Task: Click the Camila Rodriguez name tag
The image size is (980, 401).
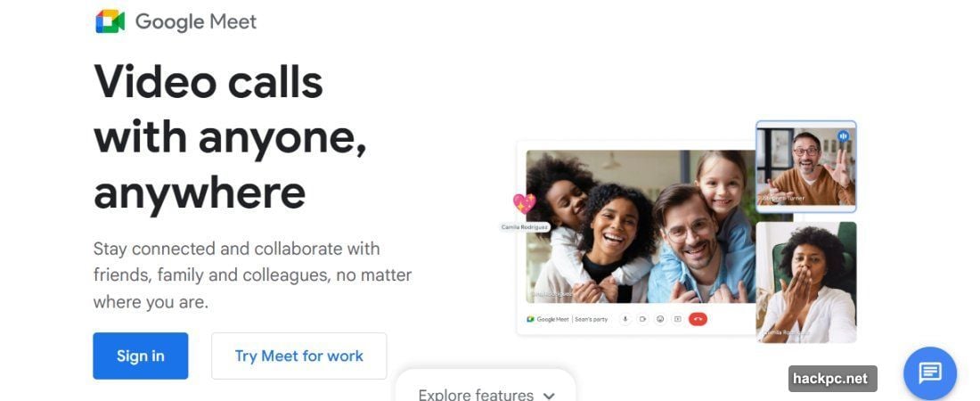Action: 525,227
